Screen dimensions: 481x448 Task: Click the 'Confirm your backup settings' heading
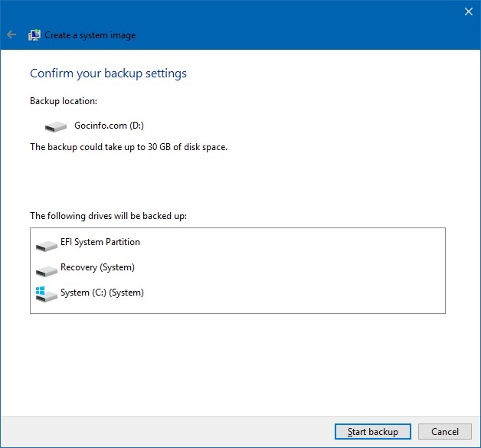(x=108, y=74)
